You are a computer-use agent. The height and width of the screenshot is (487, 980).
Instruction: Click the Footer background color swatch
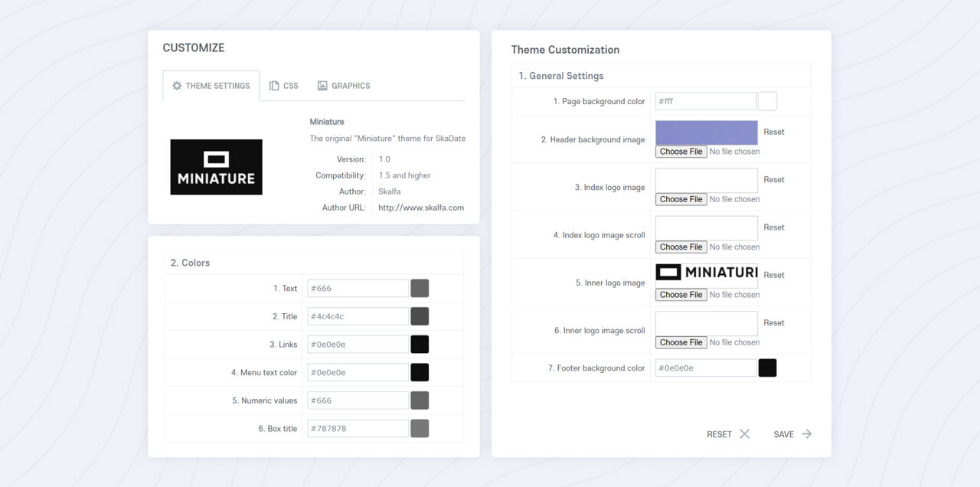pyautogui.click(x=767, y=368)
